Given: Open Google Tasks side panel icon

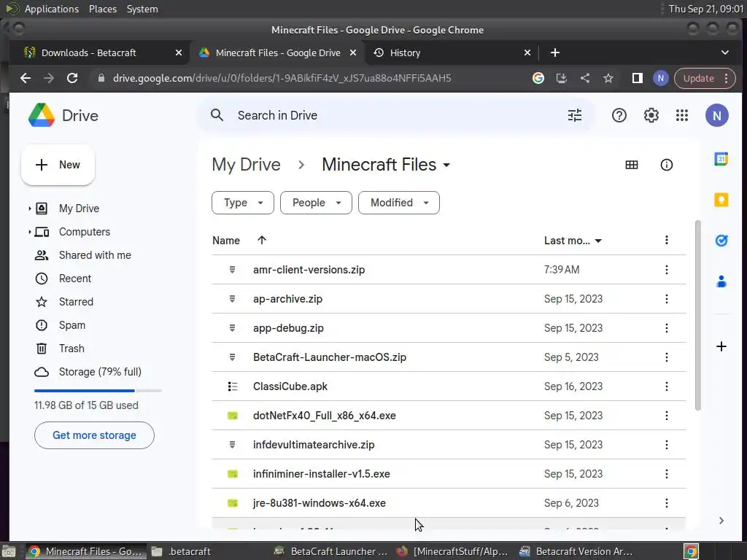Looking at the screenshot, I should pyautogui.click(x=721, y=241).
